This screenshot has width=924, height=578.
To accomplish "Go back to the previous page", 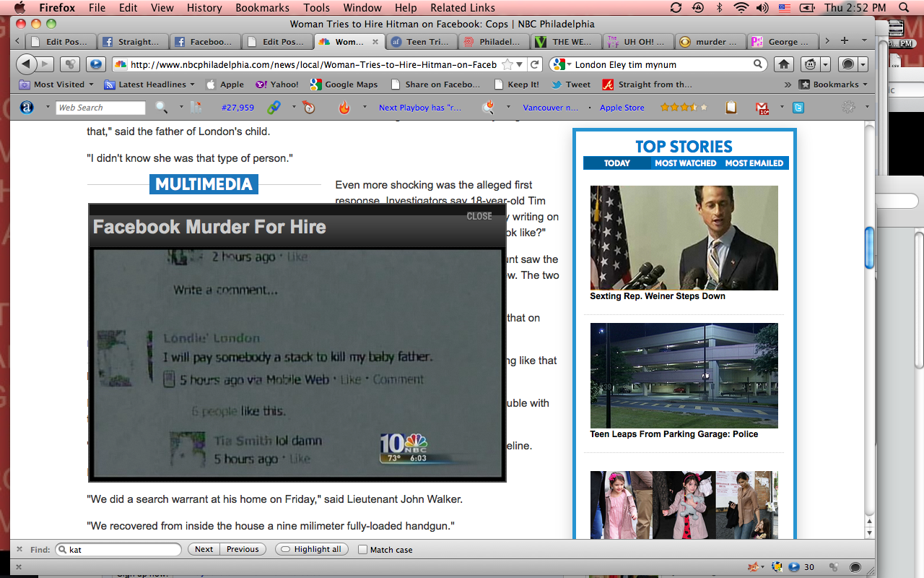I will 25,64.
